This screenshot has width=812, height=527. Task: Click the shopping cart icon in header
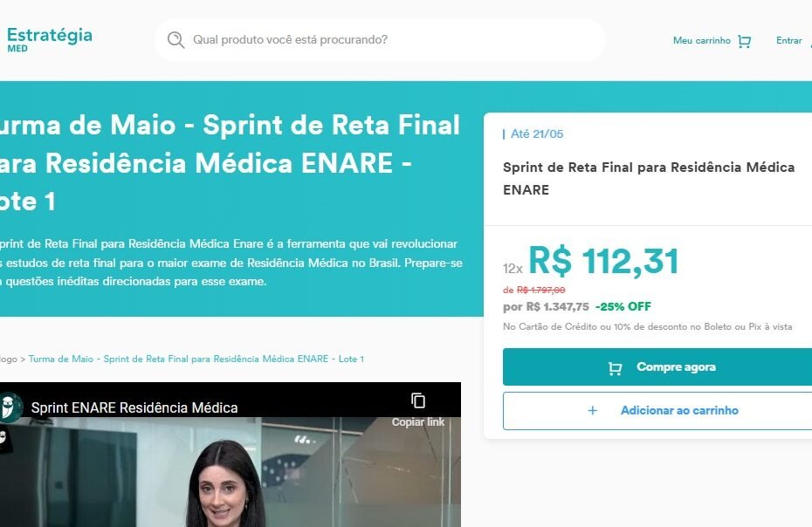pos(744,41)
